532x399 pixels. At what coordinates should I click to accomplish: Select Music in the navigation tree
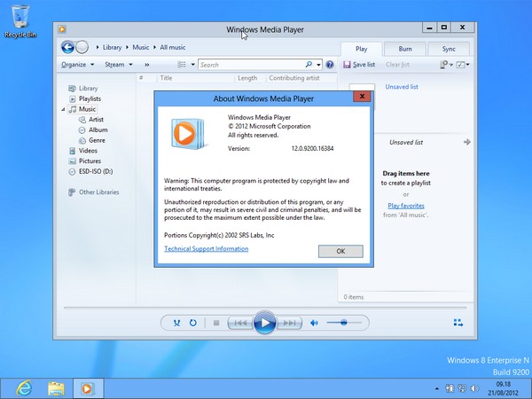tap(87, 109)
